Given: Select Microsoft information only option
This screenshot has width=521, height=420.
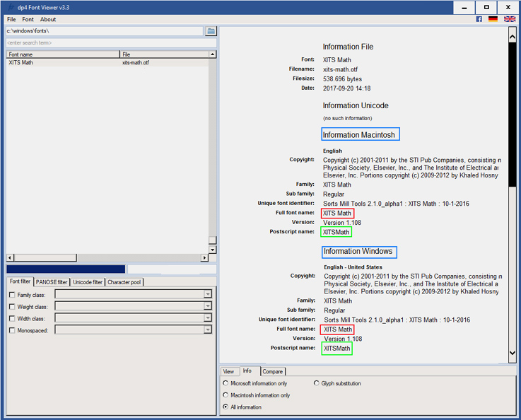Looking at the screenshot, I should pyautogui.click(x=226, y=383).
